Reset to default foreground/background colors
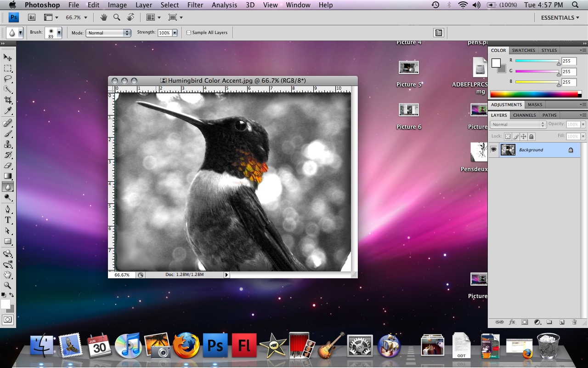The height and width of the screenshot is (368, 588). pos(3,294)
